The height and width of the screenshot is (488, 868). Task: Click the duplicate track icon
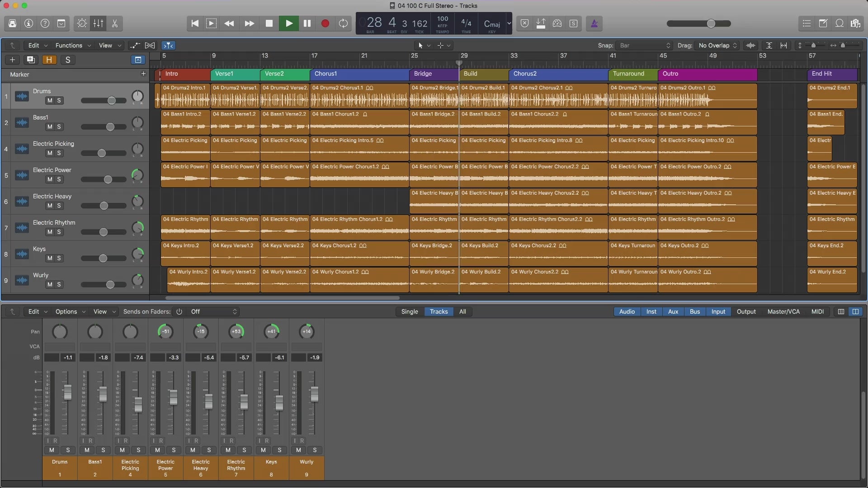(30, 60)
